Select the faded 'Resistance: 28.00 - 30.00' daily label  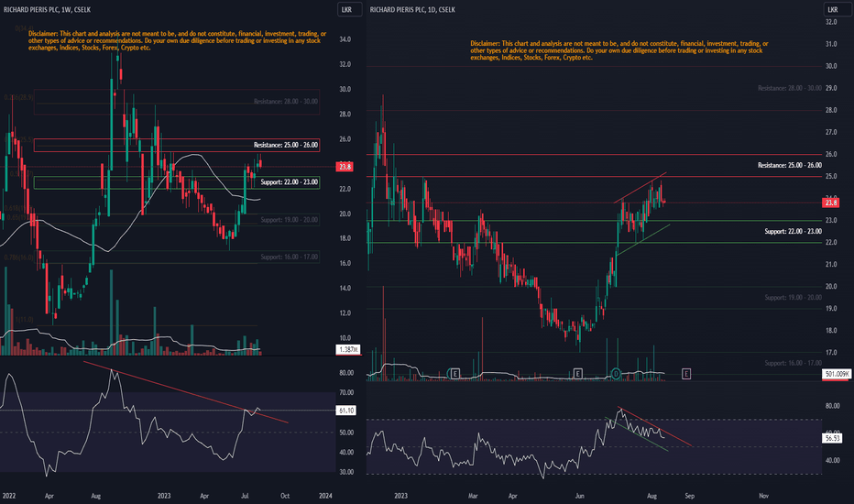pyautogui.click(x=790, y=88)
